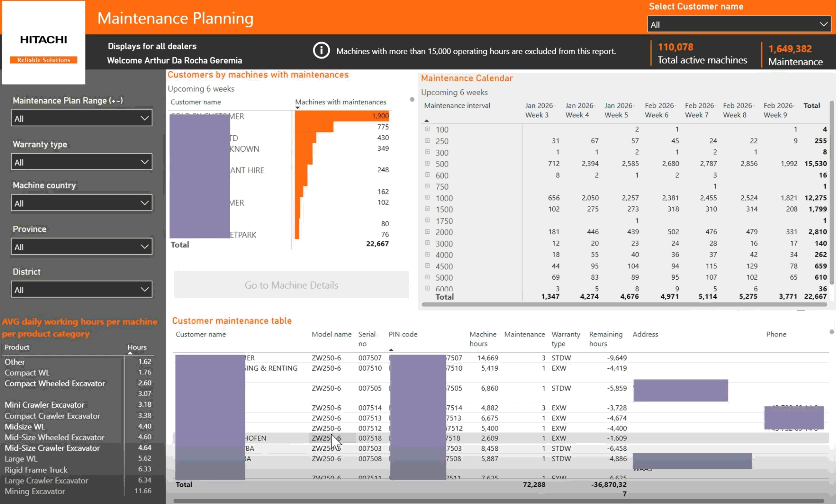This screenshot has width=836, height=504.
Task: Expand the 750 maintenance interval row
Action: (427, 186)
